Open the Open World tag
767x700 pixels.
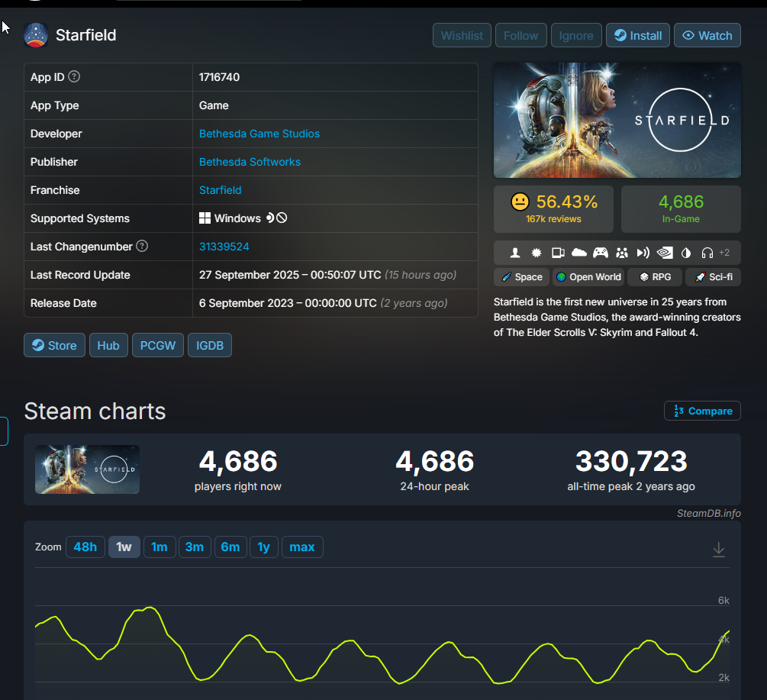pos(588,277)
